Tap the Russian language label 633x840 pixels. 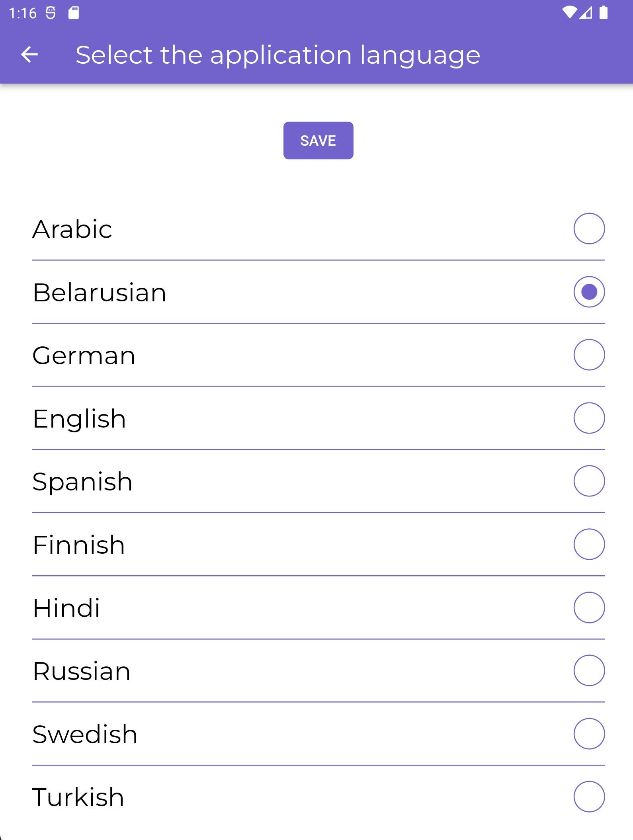(82, 671)
